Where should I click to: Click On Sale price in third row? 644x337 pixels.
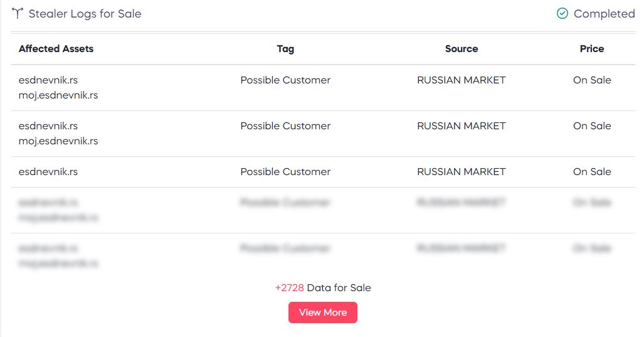point(592,172)
